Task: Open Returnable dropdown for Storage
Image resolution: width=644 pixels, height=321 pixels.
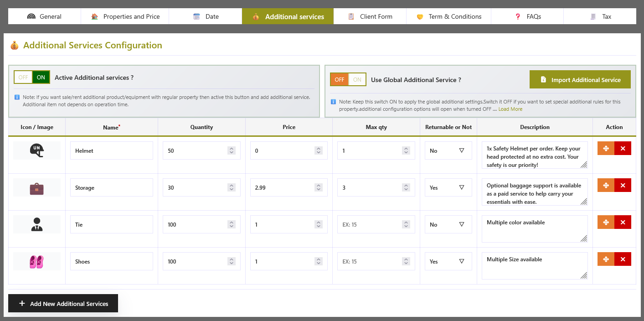Action: tap(448, 187)
